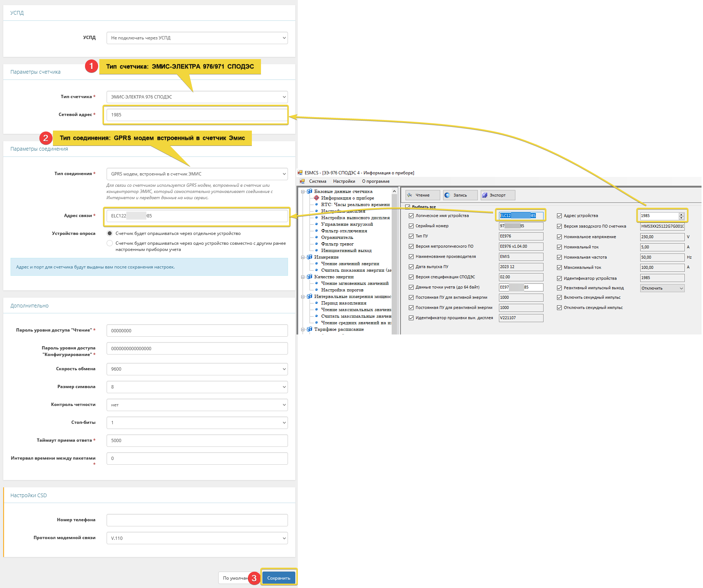This screenshot has height=588, width=703.
Task: Collapse the Измерение tree node
Action: point(303,257)
